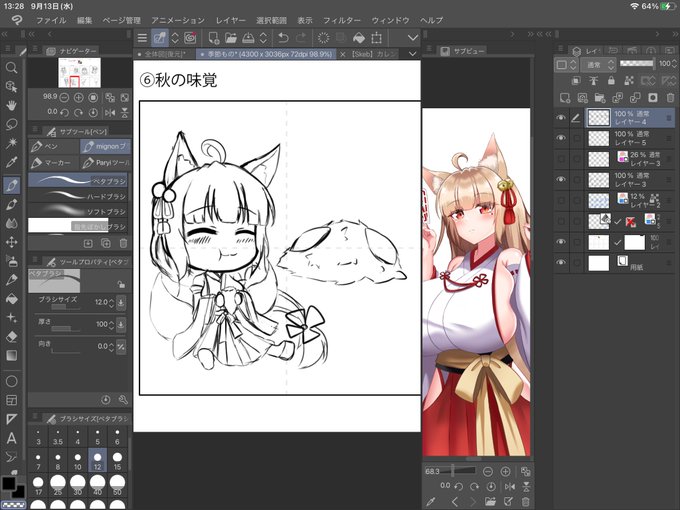Viewport: 680px width, 510px height.
Task: Open フィルター menu
Action: 342,20
